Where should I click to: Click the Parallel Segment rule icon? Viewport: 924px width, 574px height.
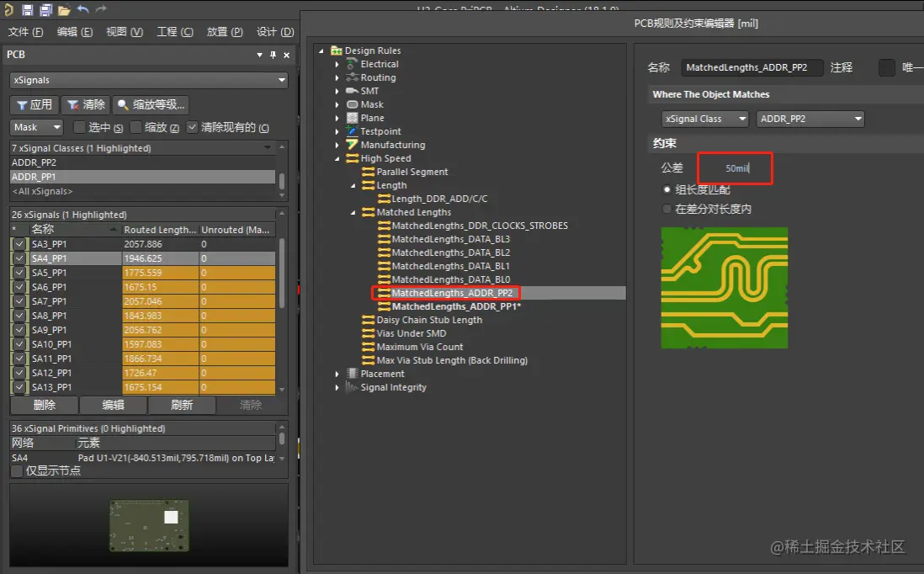point(369,172)
